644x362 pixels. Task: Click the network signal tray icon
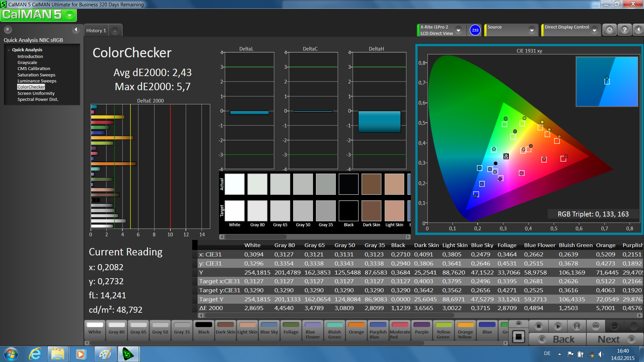591,354
